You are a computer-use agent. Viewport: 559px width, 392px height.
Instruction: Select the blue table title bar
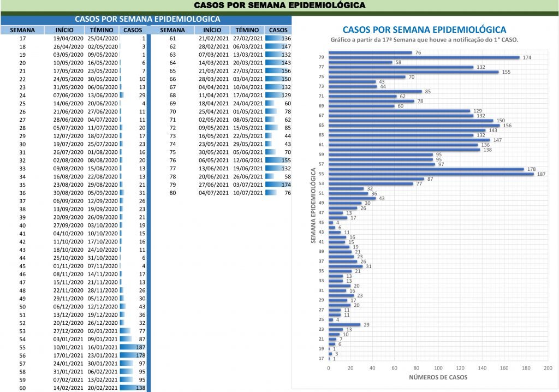click(147, 19)
